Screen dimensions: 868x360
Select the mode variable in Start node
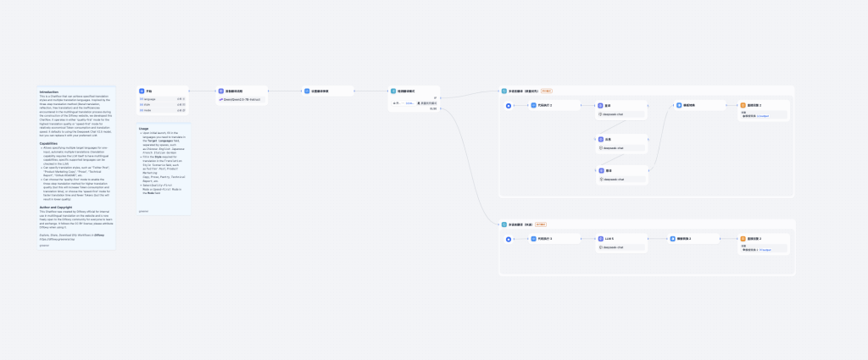[163, 110]
